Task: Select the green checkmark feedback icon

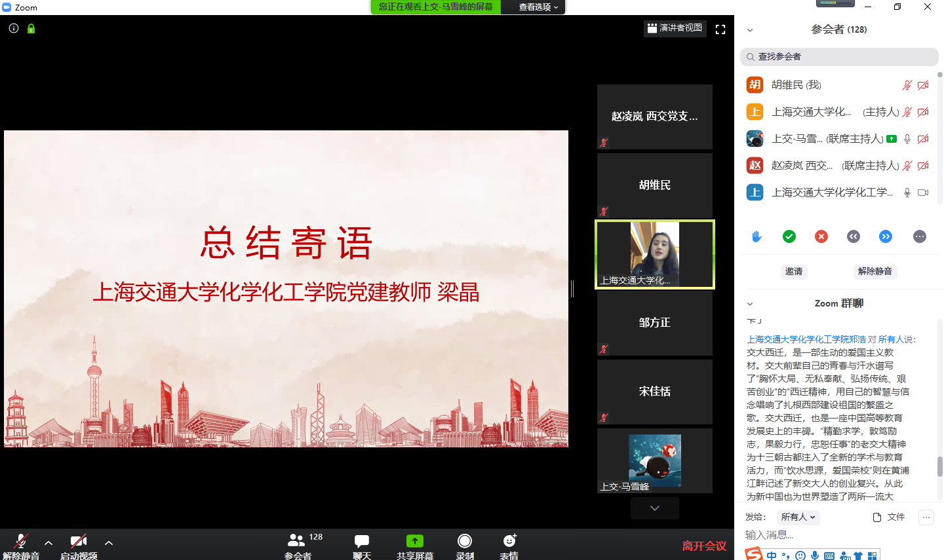Action: click(x=789, y=236)
